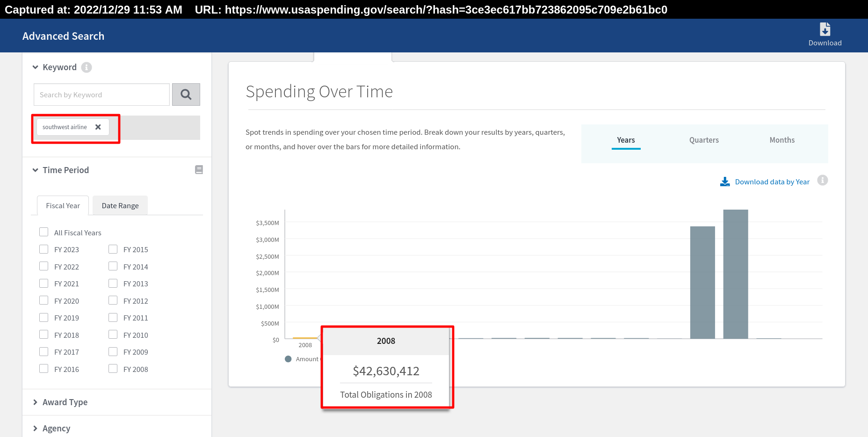The height and width of the screenshot is (437, 868).
Task: Check the FY 2019 box
Action: point(44,317)
